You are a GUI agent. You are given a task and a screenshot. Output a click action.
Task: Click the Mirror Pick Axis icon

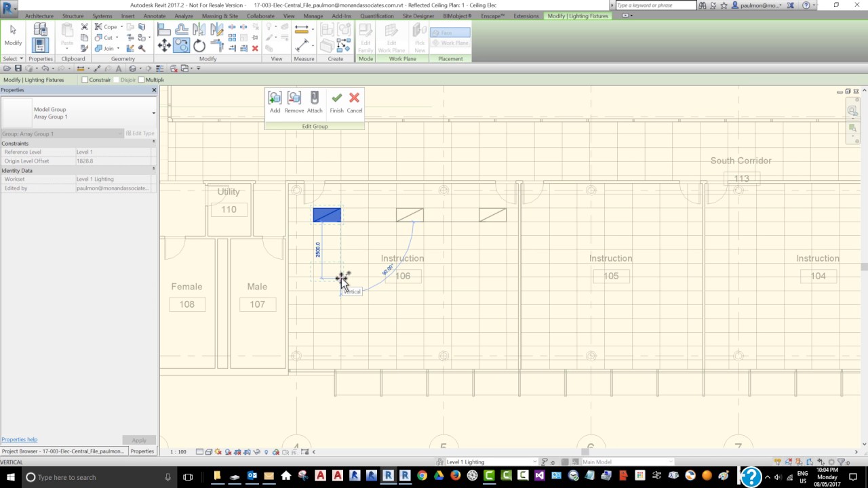point(199,29)
